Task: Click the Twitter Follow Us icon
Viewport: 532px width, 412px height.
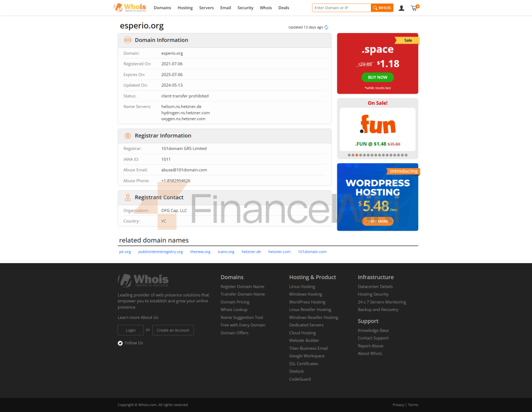Action: [120, 343]
